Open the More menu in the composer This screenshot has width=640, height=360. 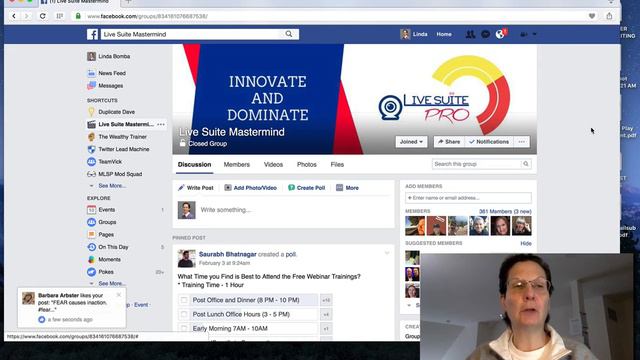point(347,188)
